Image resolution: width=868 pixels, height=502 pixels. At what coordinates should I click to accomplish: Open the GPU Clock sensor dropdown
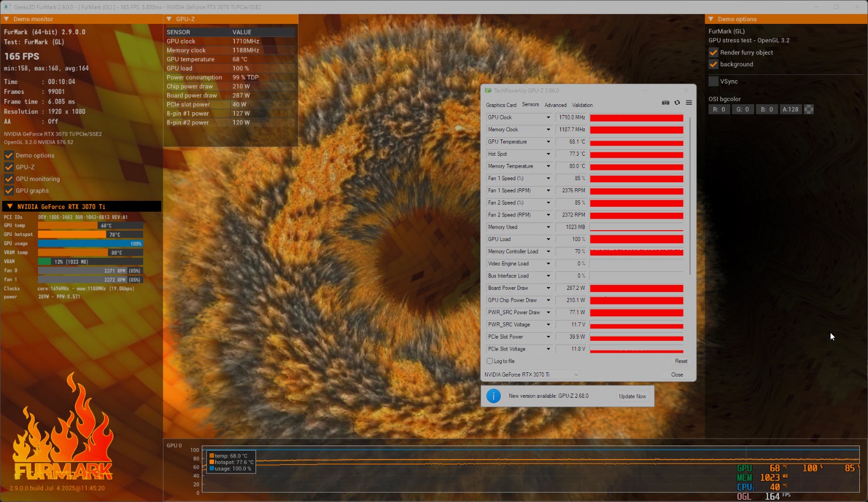(x=548, y=118)
